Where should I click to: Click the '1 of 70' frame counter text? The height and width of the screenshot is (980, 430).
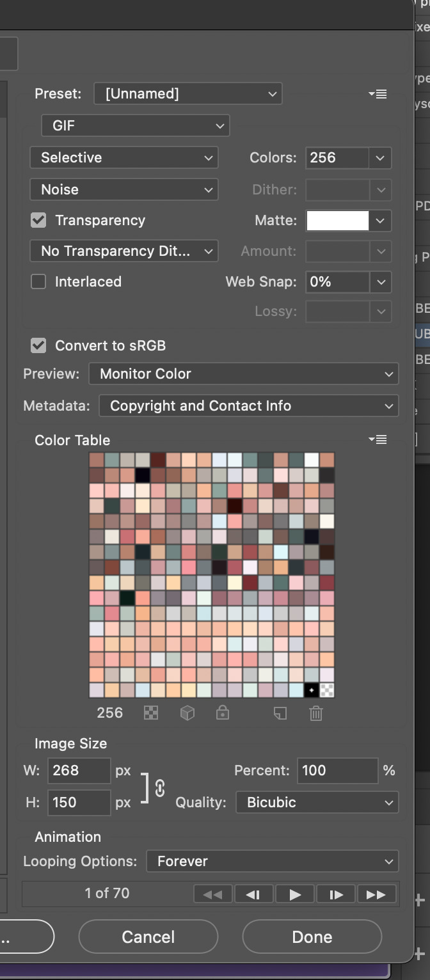point(107,893)
